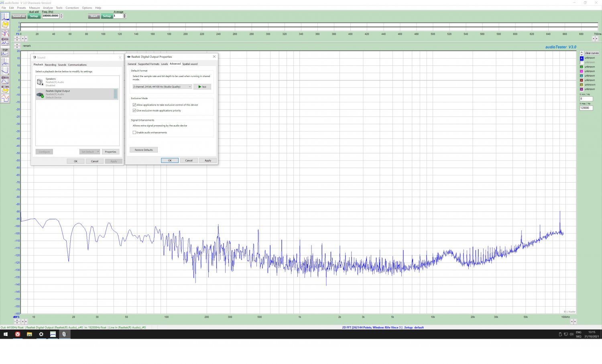Select the purple curve A swatch

point(582,89)
